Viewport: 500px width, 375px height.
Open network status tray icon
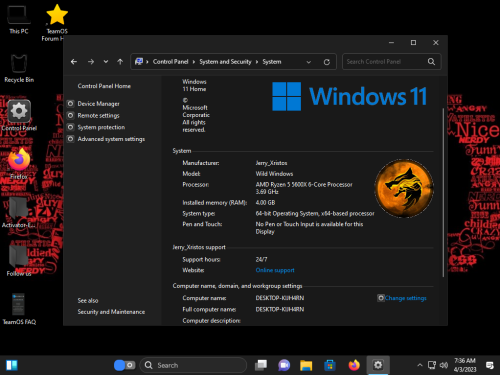(432, 365)
